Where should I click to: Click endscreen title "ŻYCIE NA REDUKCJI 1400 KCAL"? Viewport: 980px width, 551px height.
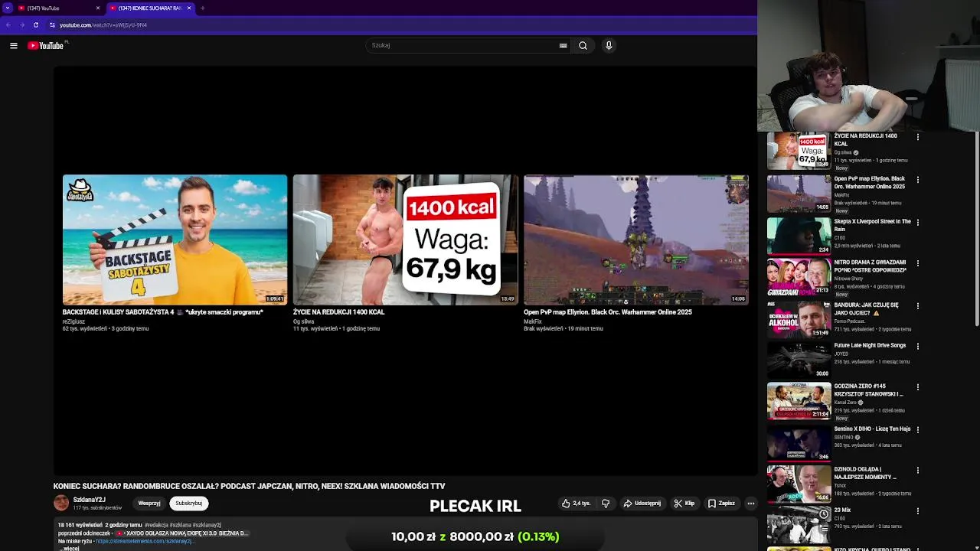pos(338,312)
